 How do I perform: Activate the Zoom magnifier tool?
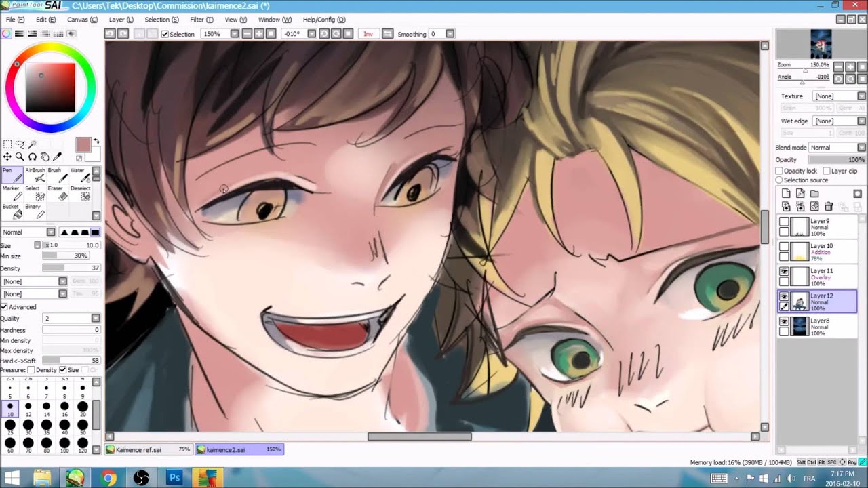(20, 157)
